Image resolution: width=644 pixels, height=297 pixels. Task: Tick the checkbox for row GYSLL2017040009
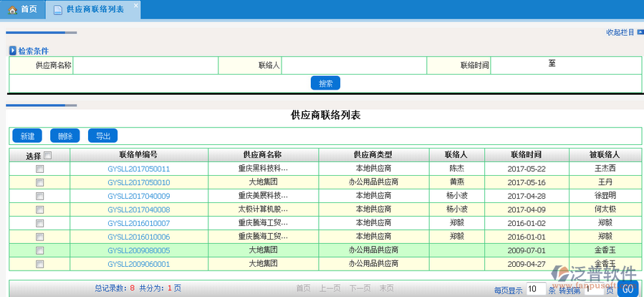pos(40,196)
